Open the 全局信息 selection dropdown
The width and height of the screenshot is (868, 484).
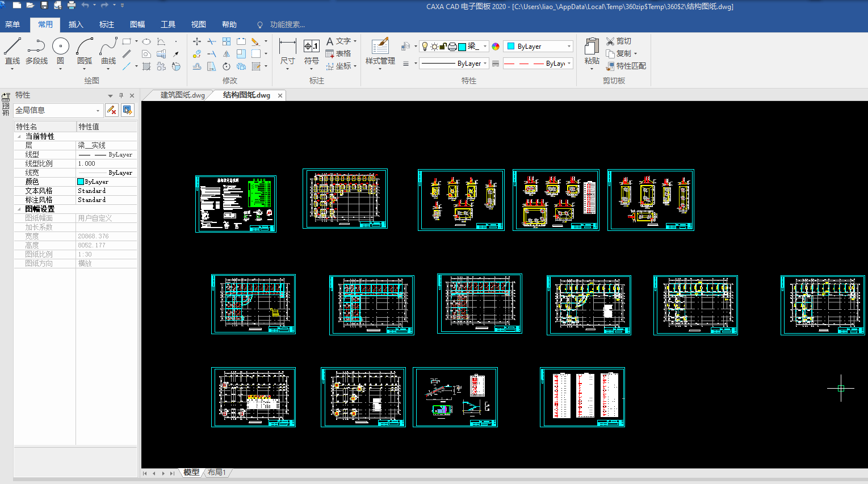98,110
